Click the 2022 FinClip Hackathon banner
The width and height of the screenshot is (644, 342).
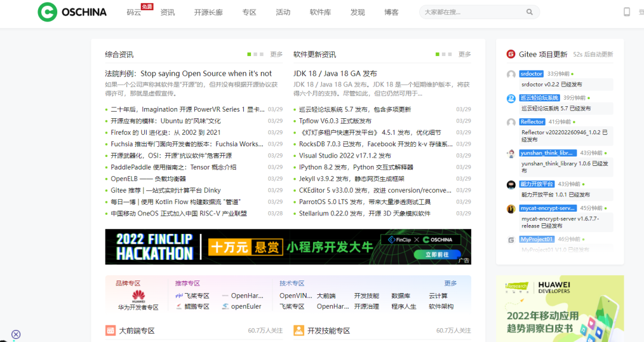point(288,247)
